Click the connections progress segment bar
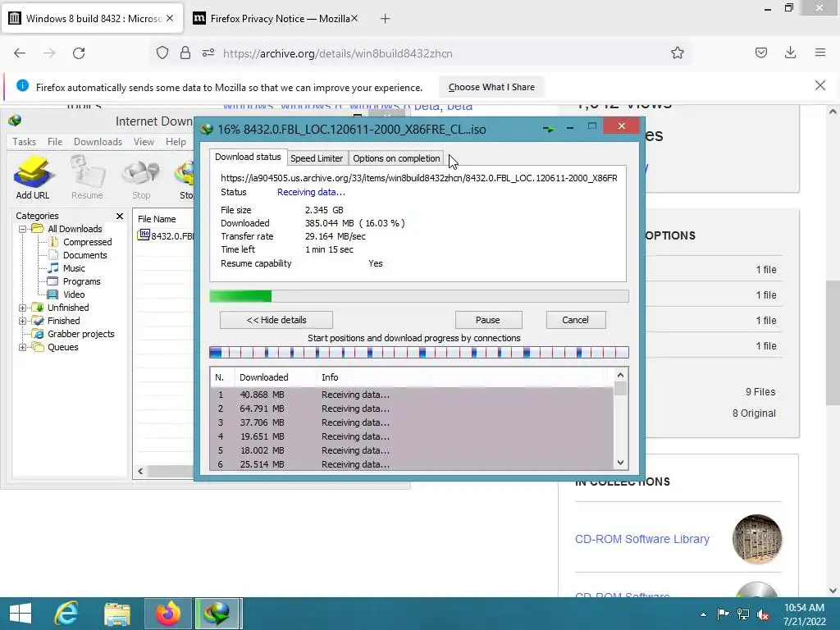 point(419,352)
